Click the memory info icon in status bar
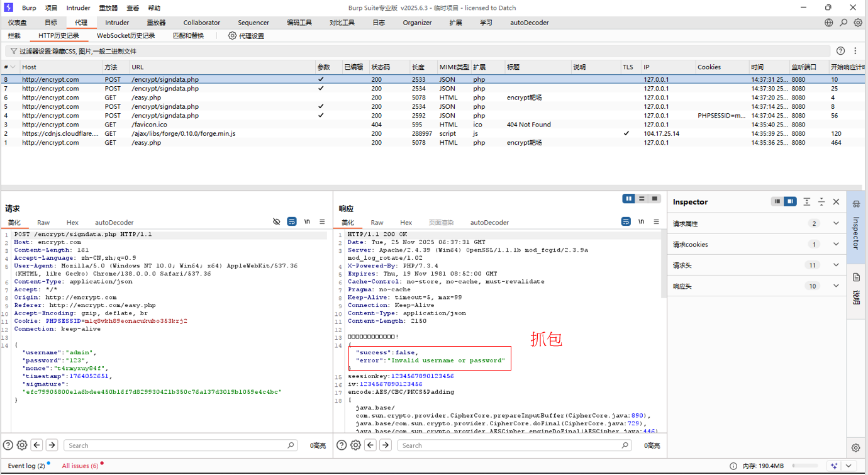 733,466
